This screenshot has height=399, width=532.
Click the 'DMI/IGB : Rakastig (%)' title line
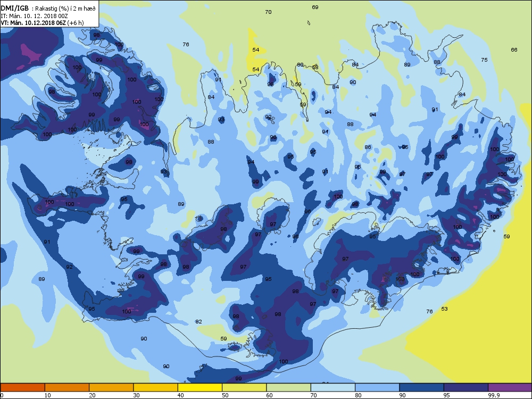(x=48, y=9)
